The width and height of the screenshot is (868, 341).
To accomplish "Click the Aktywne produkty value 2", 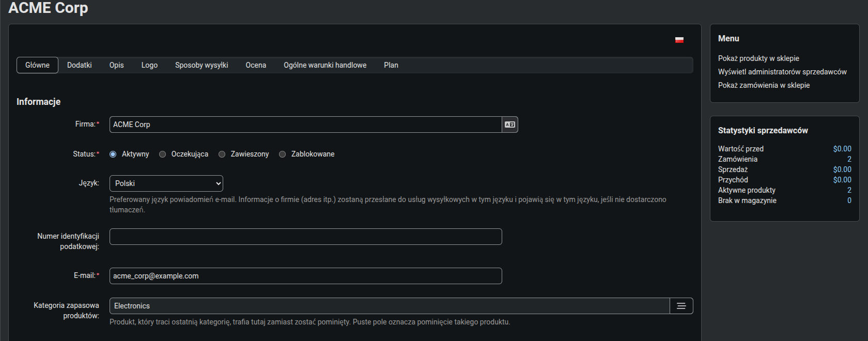I will [849, 190].
